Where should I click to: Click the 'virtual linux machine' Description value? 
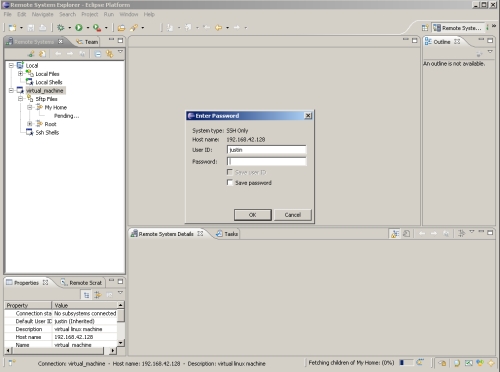(78, 329)
